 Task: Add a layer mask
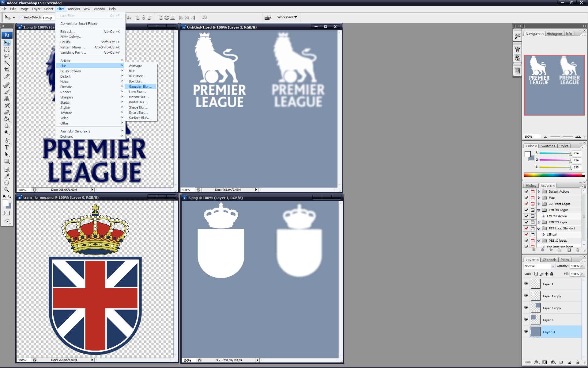545,362
